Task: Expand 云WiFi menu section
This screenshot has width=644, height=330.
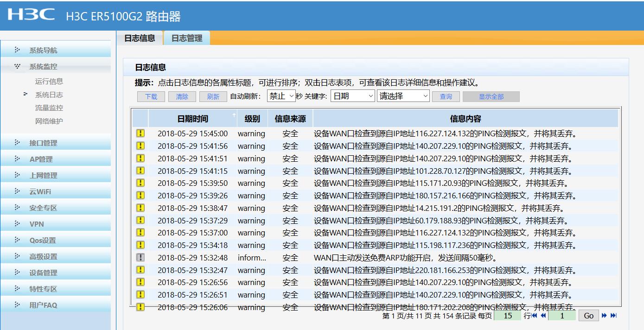Action: (56, 191)
